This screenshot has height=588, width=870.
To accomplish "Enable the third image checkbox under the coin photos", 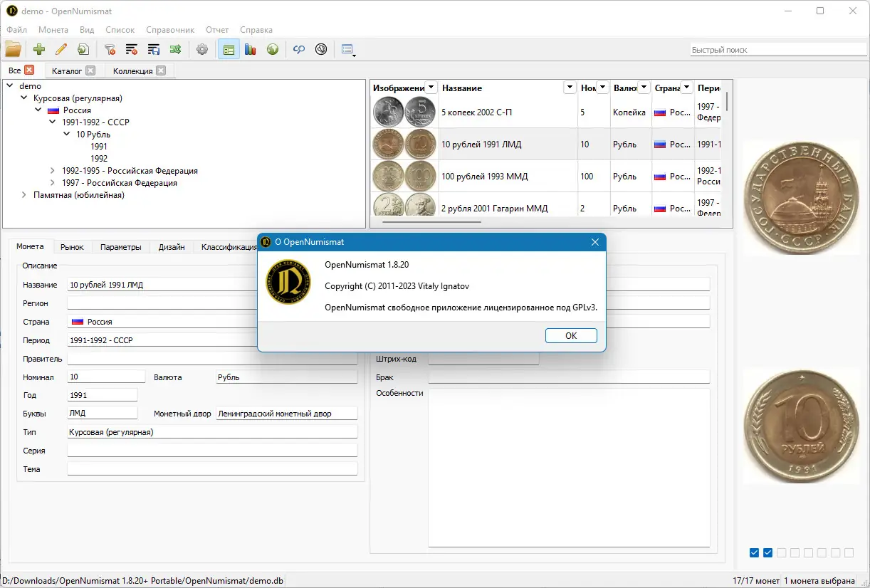I will 782,552.
